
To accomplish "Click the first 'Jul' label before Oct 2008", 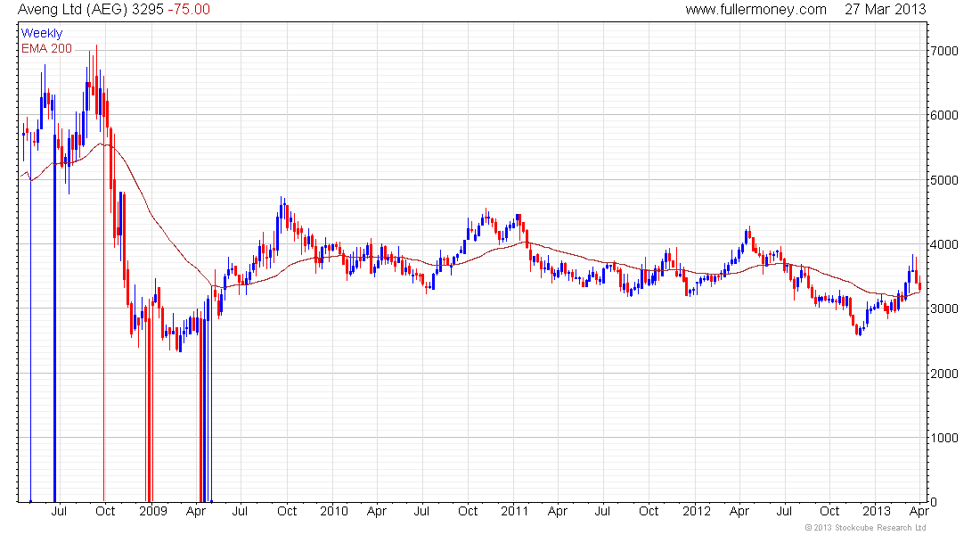I will click(x=59, y=511).
